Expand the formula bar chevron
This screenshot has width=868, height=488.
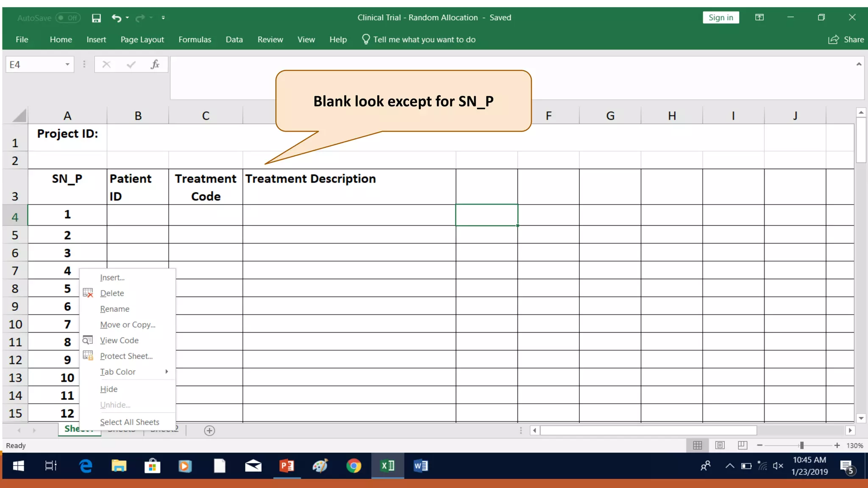[x=859, y=64]
